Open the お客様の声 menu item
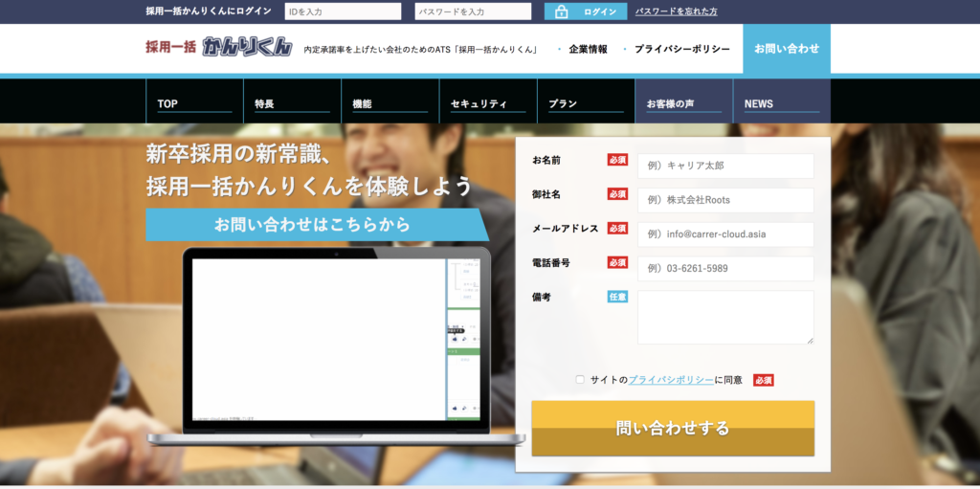Viewport: 980px width, 489px height. [683, 101]
